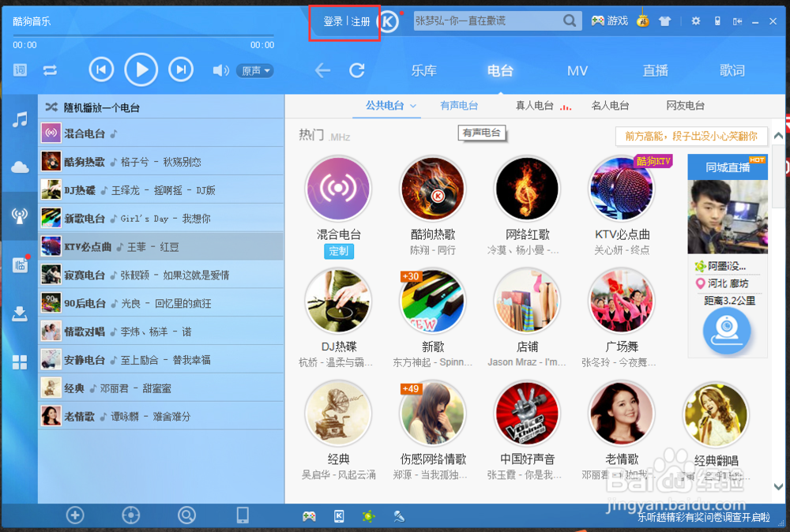Open the KTV必点曲 microphone thumbnail
The image size is (790, 532).
click(x=622, y=189)
